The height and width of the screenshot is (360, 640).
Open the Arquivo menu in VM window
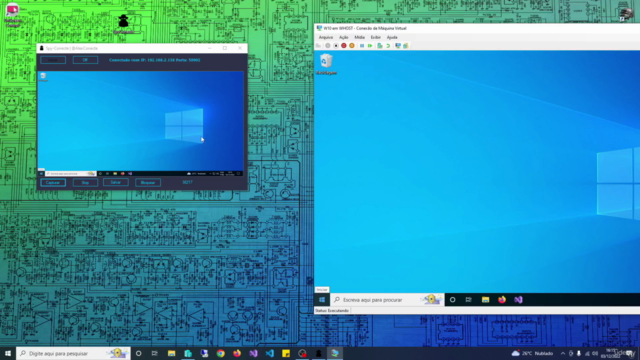pyautogui.click(x=325, y=37)
